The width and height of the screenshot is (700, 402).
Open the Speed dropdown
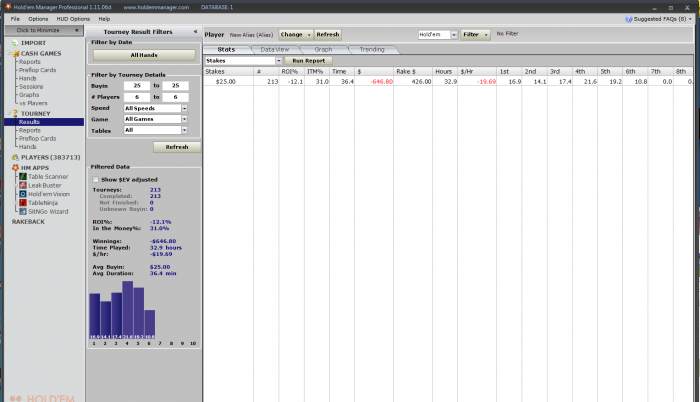tap(184, 108)
